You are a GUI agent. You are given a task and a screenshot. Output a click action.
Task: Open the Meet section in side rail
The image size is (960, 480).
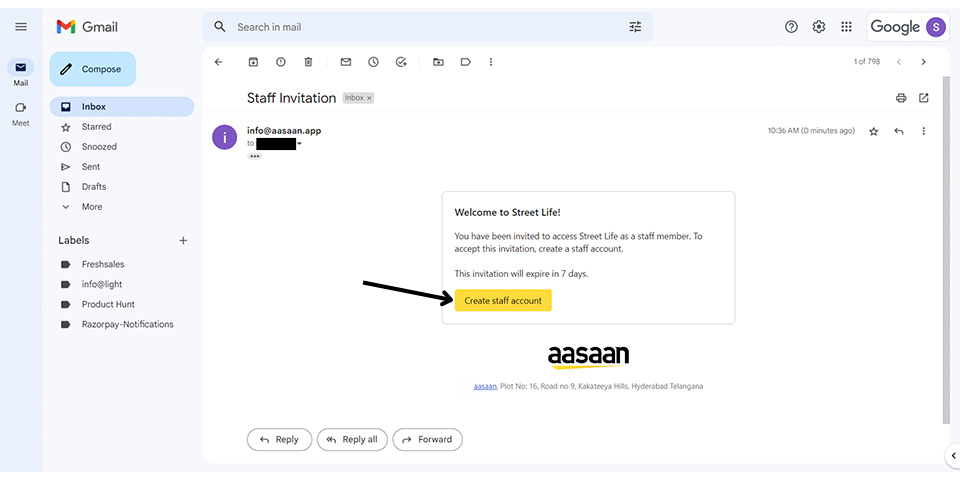coord(21,113)
